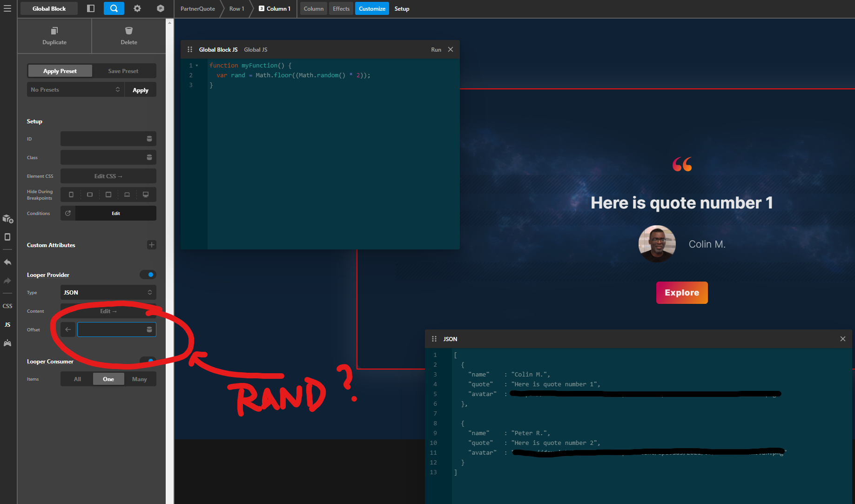Open the No Presets dropdown

point(75,90)
